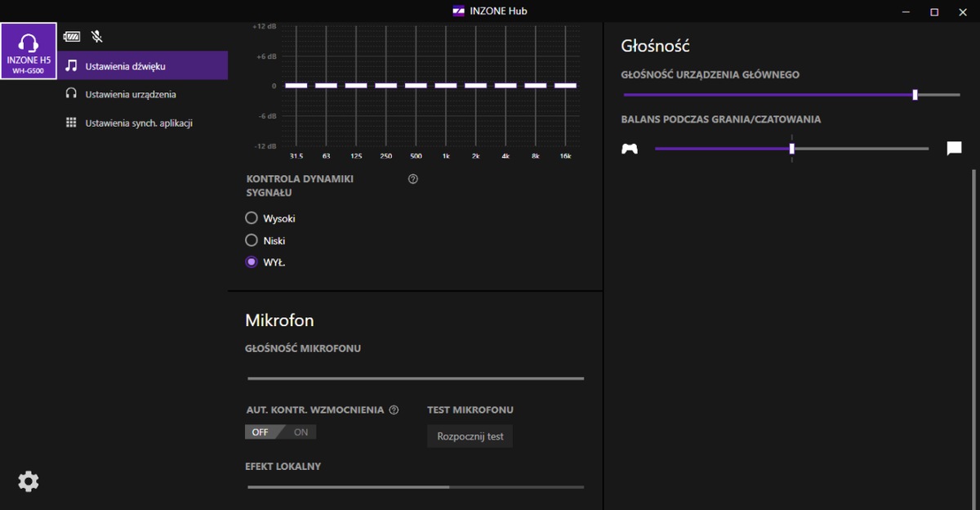Click the +12 dB equalizer axis label

tap(265, 26)
